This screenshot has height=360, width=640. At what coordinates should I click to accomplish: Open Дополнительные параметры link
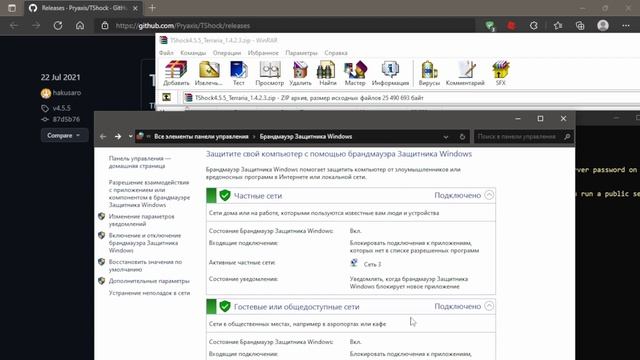[x=149, y=281]
